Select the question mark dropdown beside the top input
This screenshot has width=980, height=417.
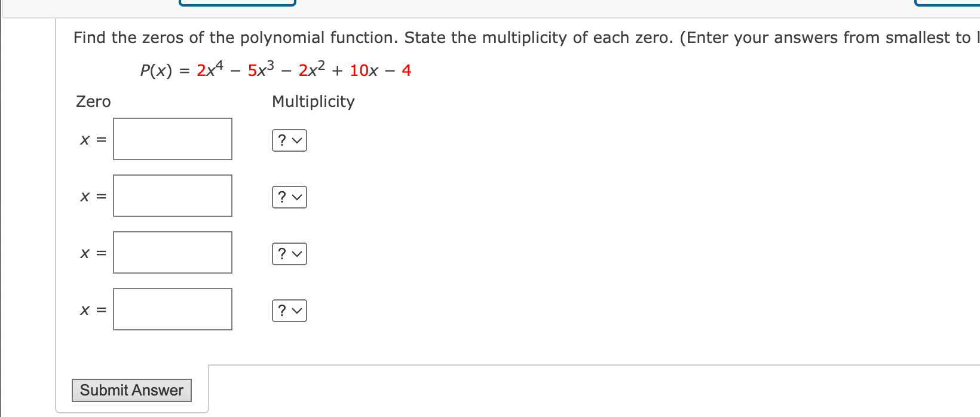[289, 140]
